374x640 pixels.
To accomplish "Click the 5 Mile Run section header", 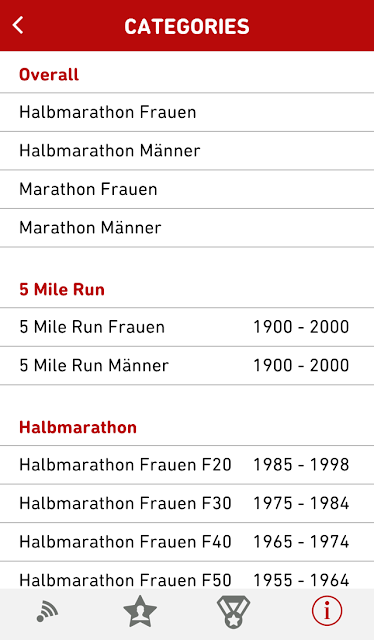I will [62, 289].
